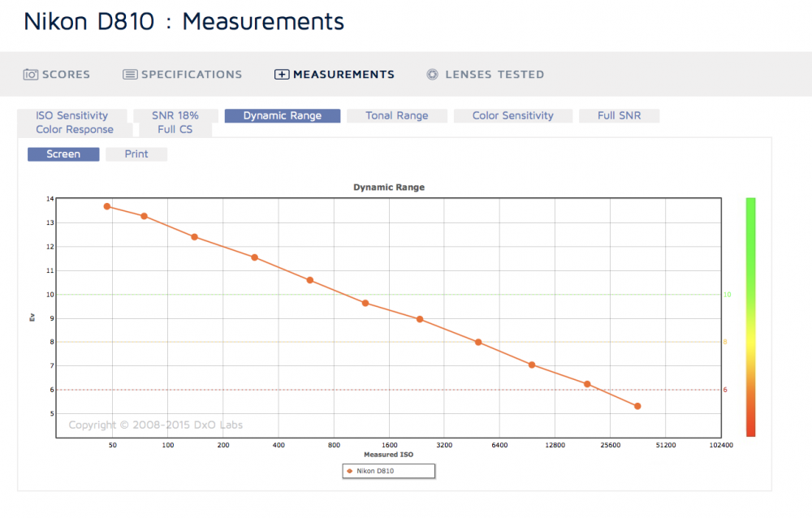
Task: Click the '25600' ISO axis value
Action: click(x=610, y=445)
